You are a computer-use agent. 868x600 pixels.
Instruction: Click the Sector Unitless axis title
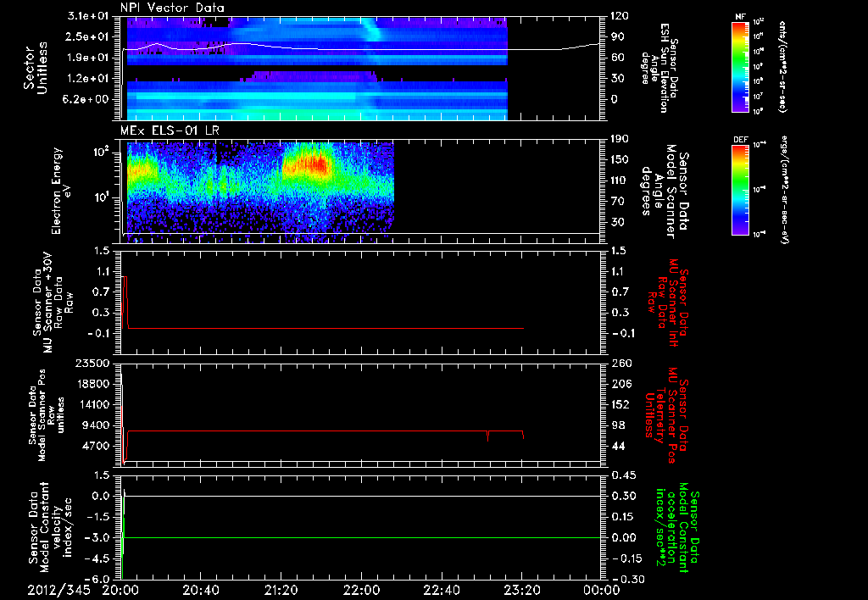(x=36, y=68)
